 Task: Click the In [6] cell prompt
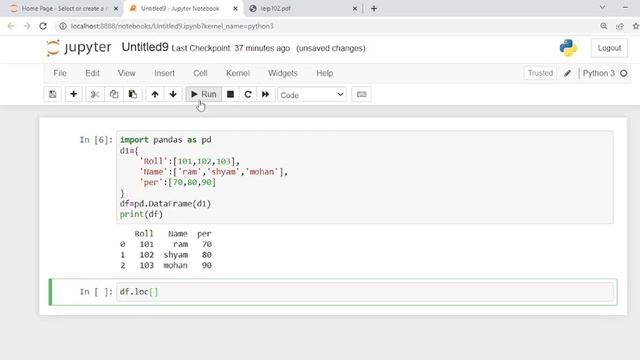(x=96, y=140)
